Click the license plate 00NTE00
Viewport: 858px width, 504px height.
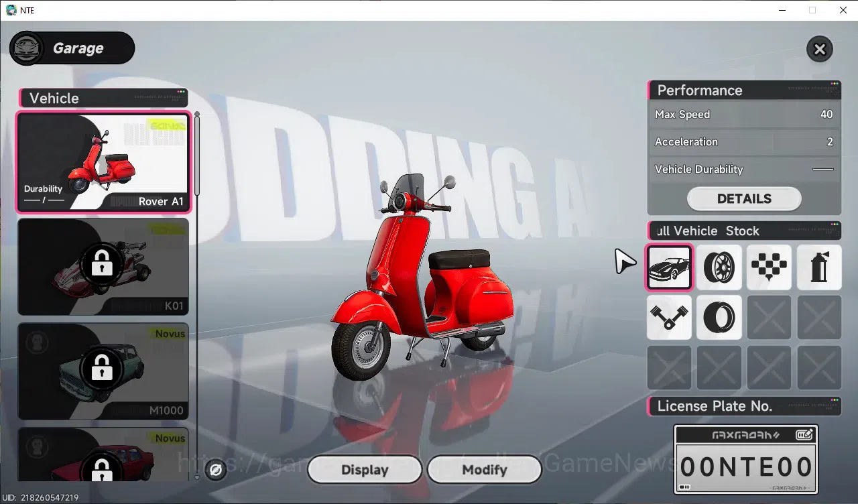[x=746, y=466]
